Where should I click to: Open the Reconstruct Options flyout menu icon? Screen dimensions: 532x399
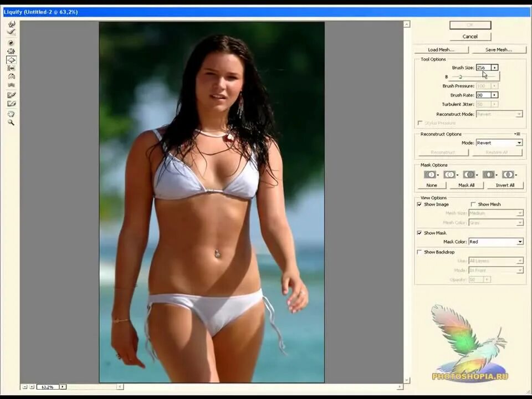[x=518, y=134]
